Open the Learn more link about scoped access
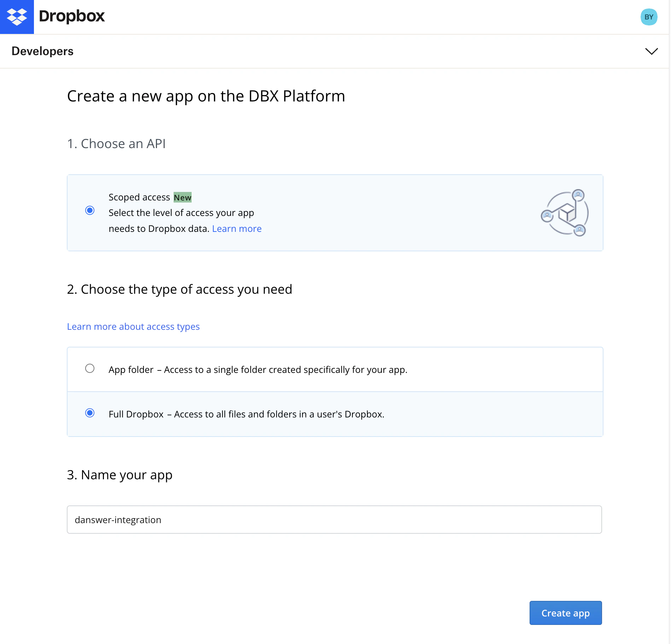 (237, 228)
